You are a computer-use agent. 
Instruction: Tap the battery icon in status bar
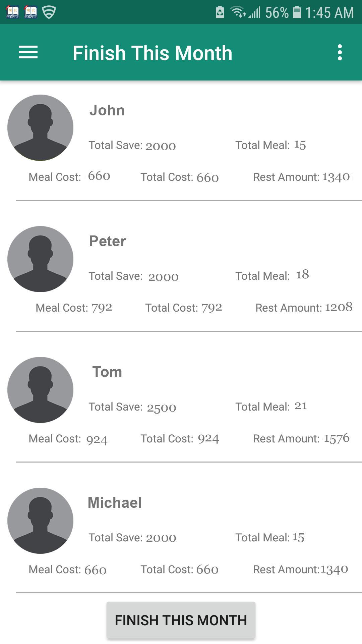(x=297, y=12)
